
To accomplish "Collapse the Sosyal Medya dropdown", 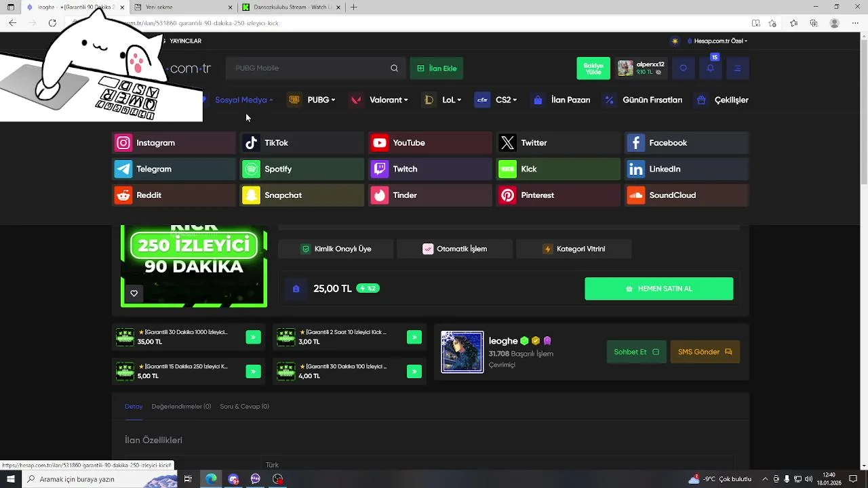I will [x=243, y=100].
